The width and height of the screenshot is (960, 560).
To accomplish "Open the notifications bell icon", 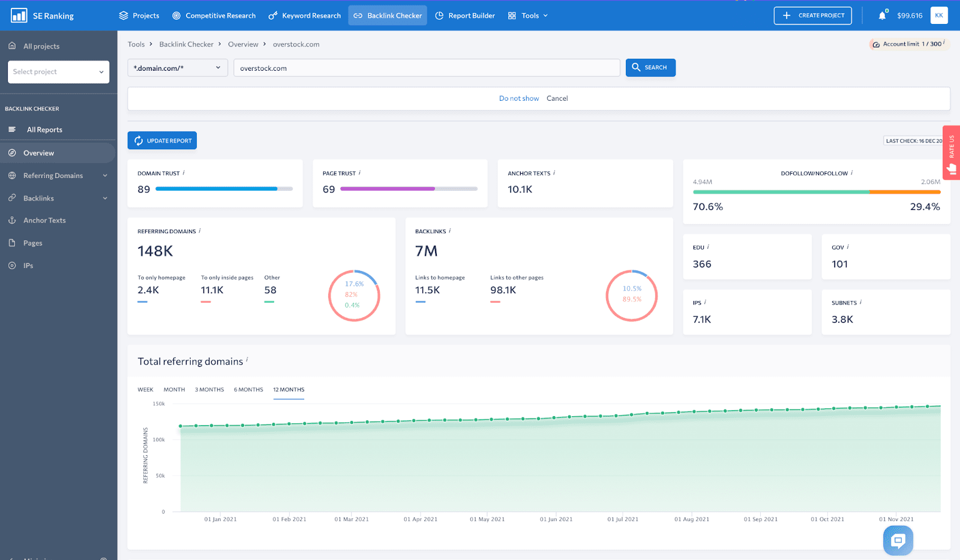I will pyautogui.click(x=882, y=16).
